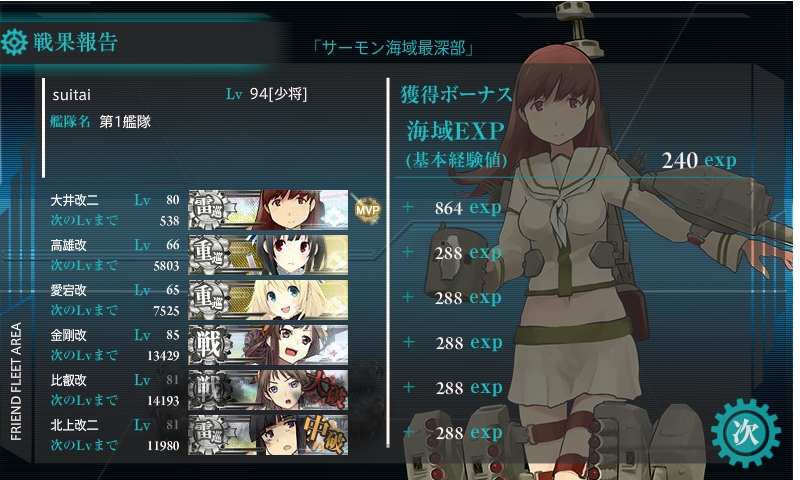Open 高雄改 ship portrait banner
800x480 pixels.
(268, 255)
